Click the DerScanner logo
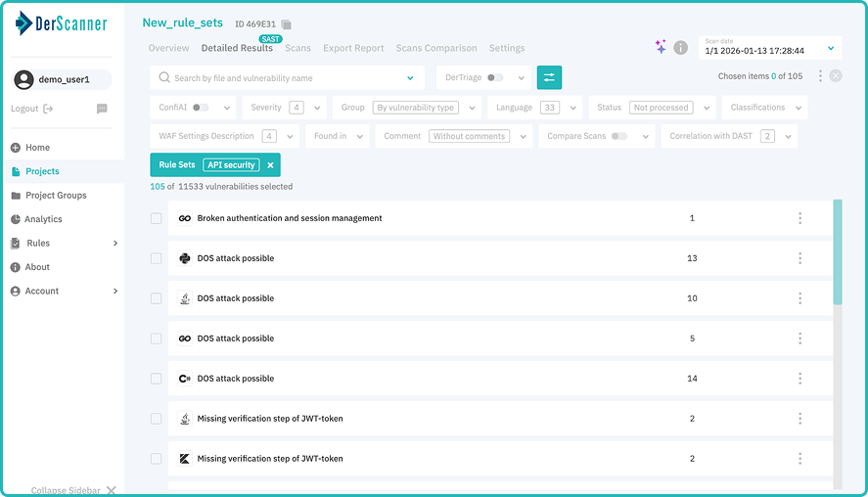Viewport: 868px width, 497px height. tap(61, 23)
